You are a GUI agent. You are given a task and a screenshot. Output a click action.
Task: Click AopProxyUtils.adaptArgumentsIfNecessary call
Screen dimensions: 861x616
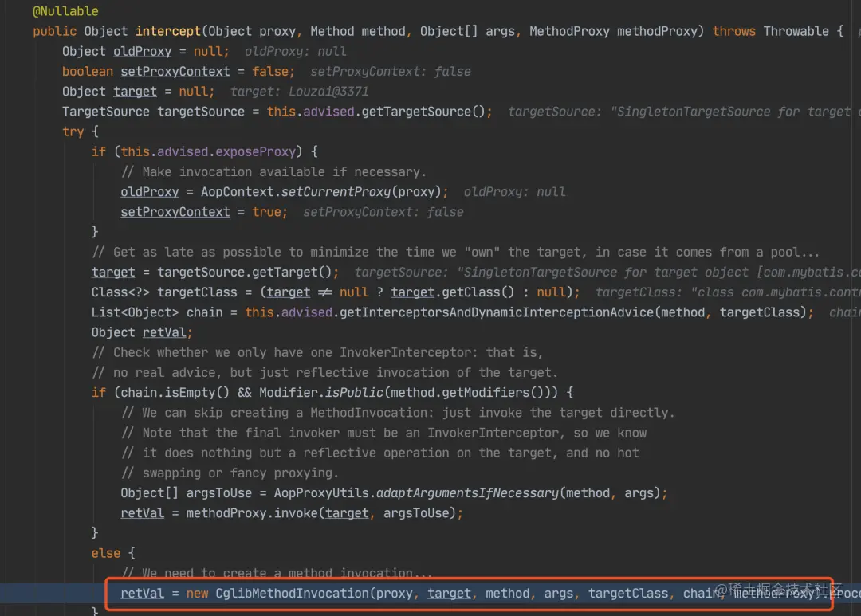pos(467,493)
